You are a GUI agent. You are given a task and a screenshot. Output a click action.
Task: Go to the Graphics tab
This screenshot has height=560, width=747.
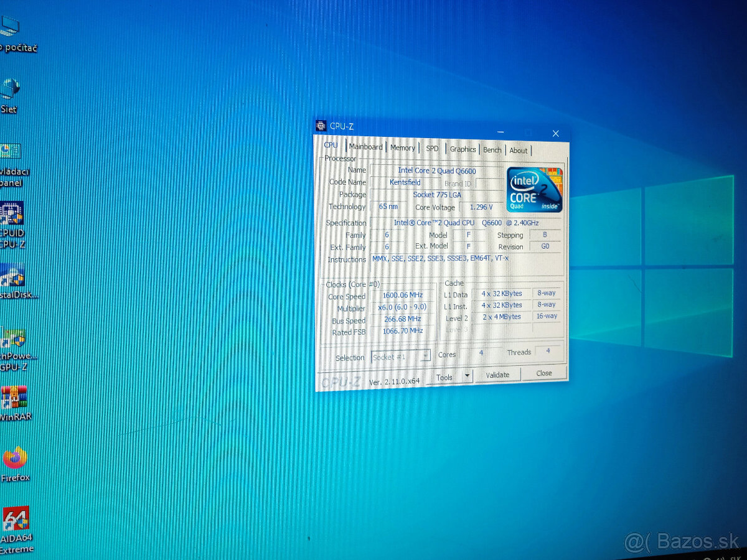tap(463, 149)
